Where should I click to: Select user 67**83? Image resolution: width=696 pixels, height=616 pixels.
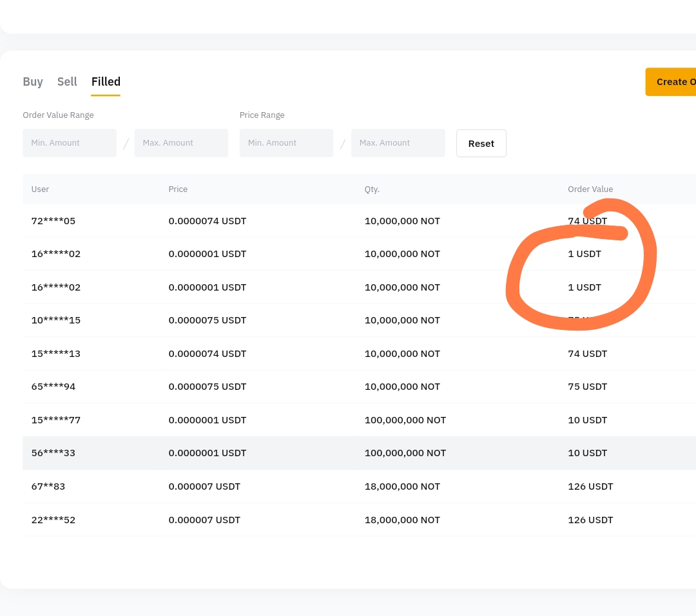(x=48, y=486)
